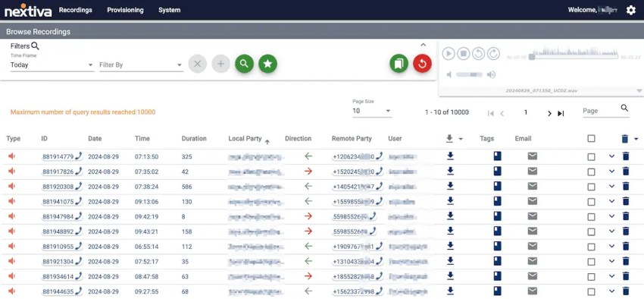Download recording 881914779
Screen dimensions: 644x299
450,156
